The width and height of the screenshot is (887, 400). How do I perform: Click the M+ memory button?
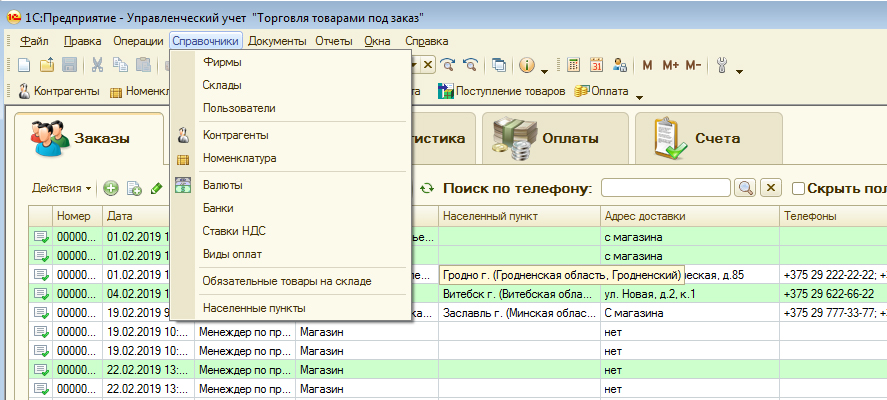pos(669,65)
